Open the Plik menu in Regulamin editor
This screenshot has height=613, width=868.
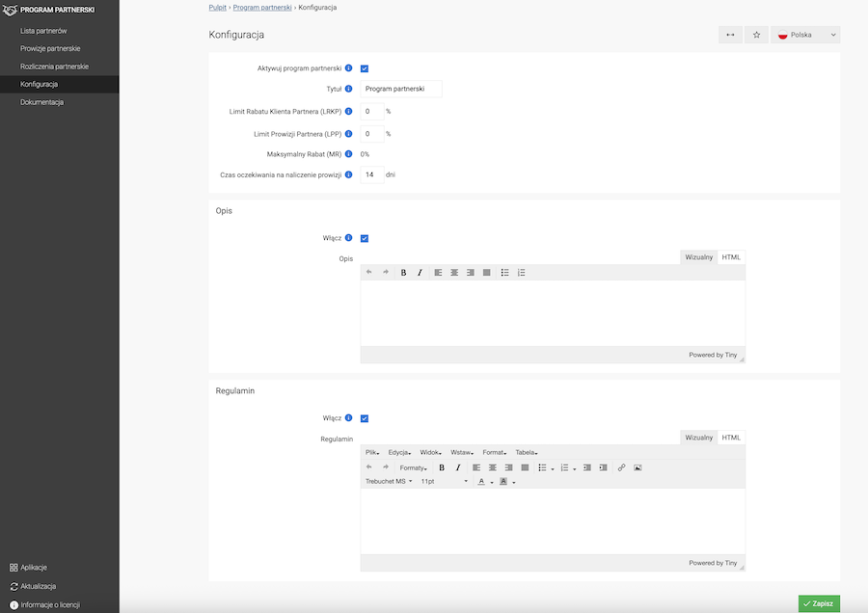(x=372, y=453)
